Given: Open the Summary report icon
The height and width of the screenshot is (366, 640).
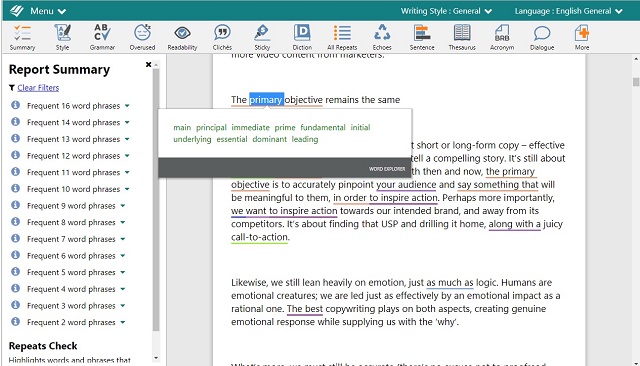Looking at the screenshot, I should (x=22, y=37).
